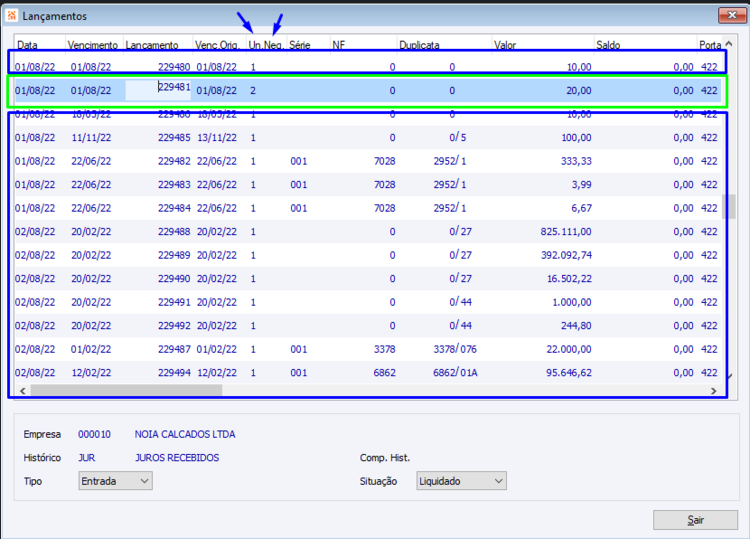The image size is (750, 539).
Task: Click the vertical scrollbar down arrow
Action: tap(729, 376)
